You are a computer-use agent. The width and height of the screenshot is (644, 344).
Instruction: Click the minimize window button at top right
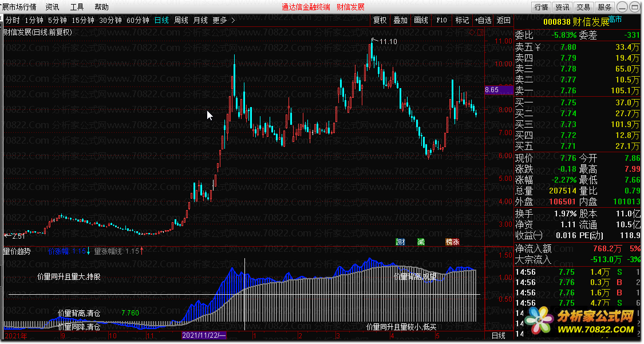[x=623, y=7]
